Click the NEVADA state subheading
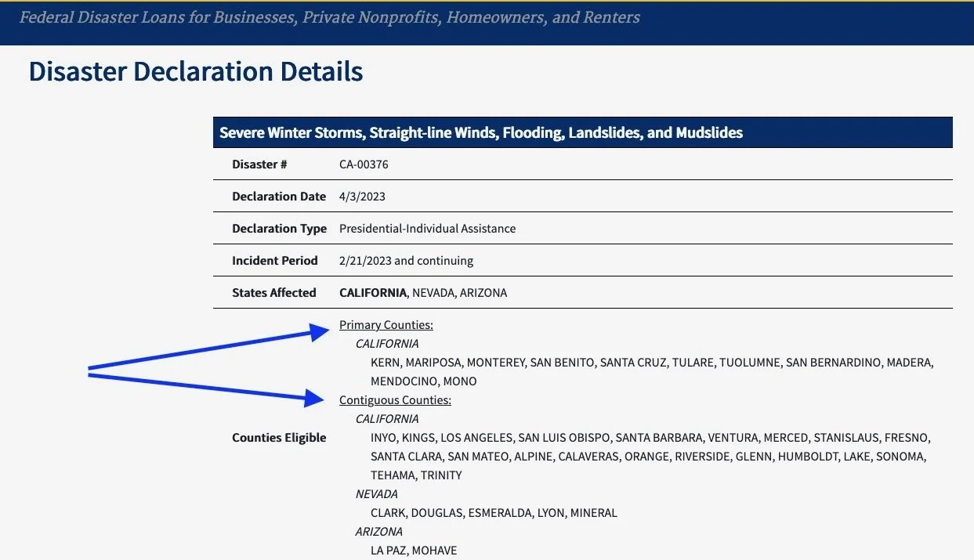Viewport: 974px width, 560px height. [377, 494]
